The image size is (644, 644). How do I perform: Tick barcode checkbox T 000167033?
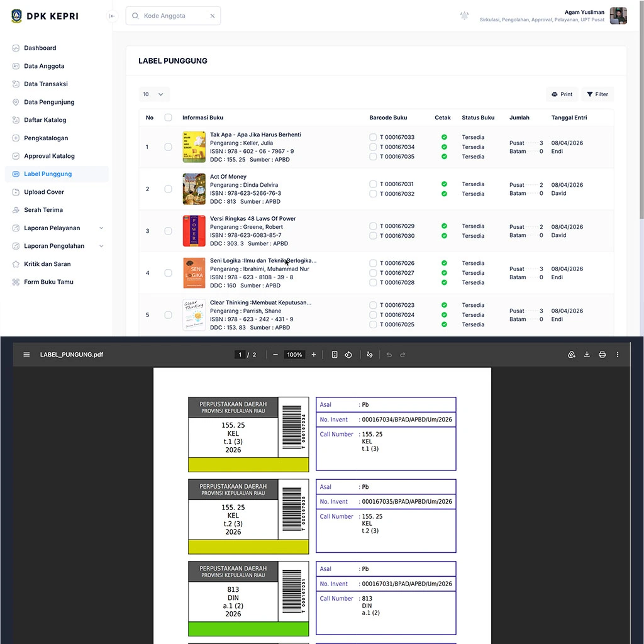click(373, 137)
